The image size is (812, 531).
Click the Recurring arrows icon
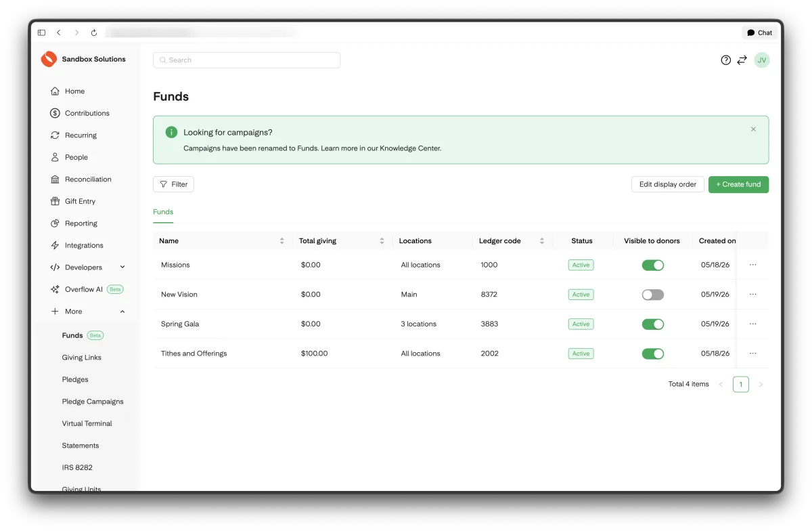[55, 135]
